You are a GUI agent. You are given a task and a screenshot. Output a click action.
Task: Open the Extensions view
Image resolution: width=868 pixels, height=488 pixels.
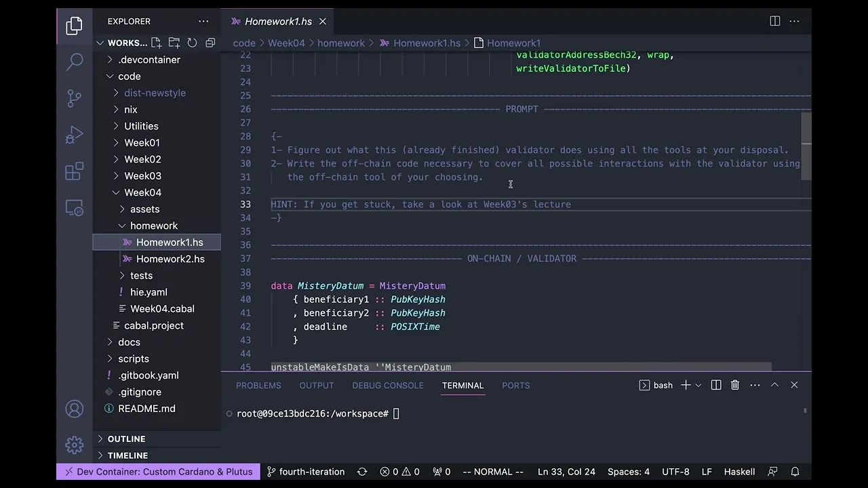pyautogui.click(x=75, y=172)
